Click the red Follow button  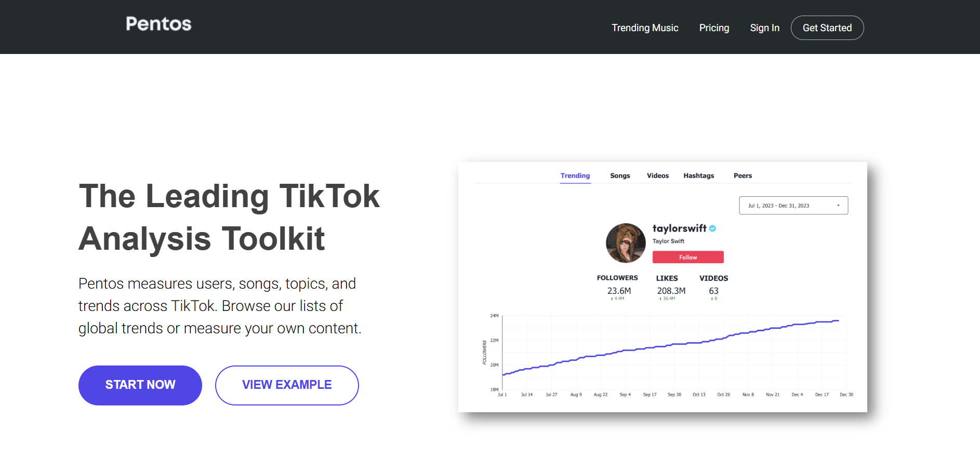click(688, 257)
